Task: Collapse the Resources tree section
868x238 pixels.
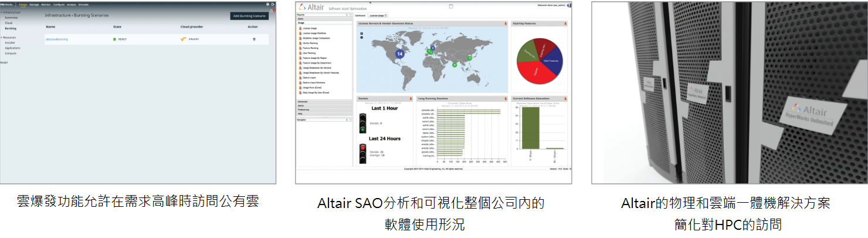Action: click(x=2, y=38)
